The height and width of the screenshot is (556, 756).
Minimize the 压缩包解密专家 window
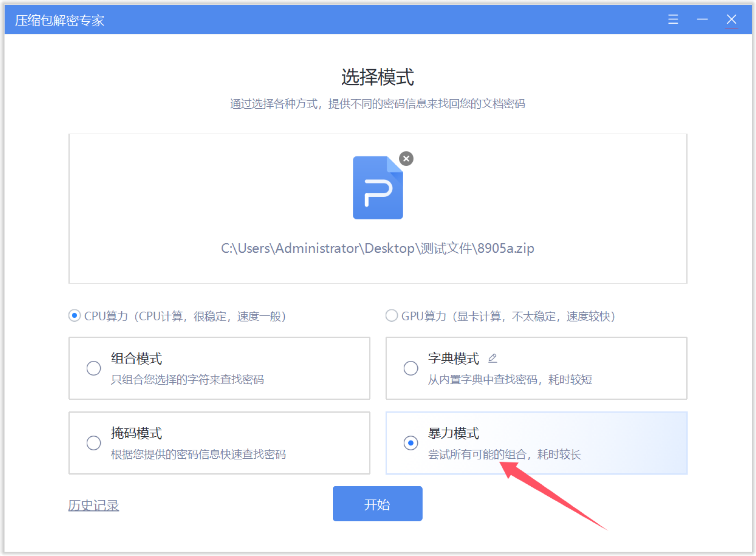702,19
